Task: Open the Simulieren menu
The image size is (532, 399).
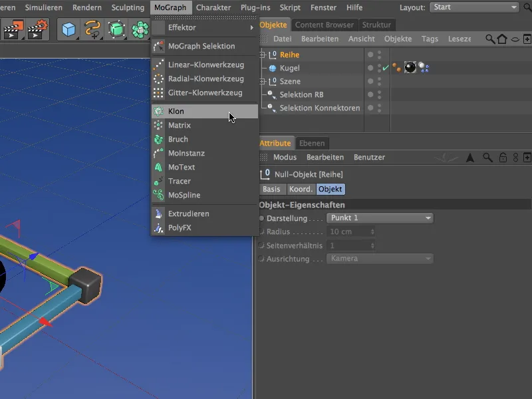Action: [43, 7]
